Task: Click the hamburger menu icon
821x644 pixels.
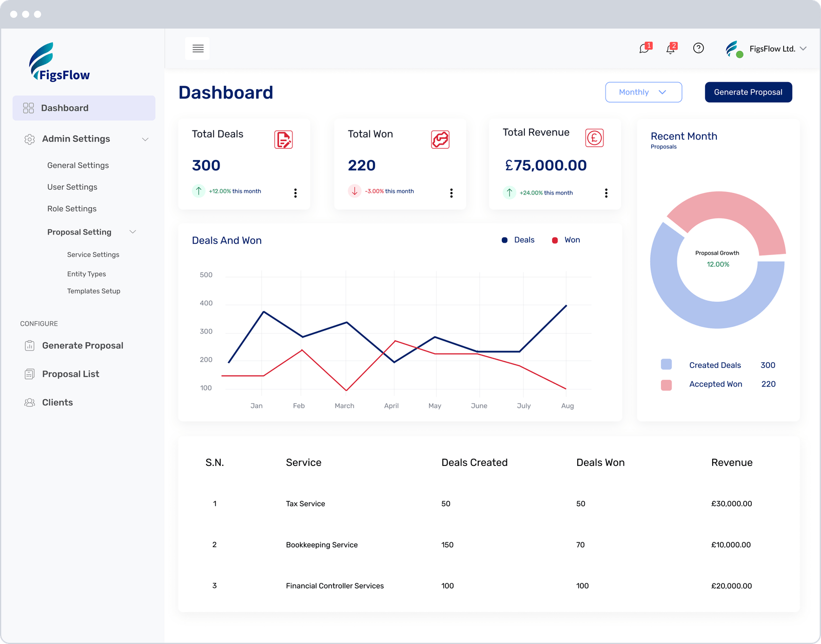Action: click(x=198, y=49)
